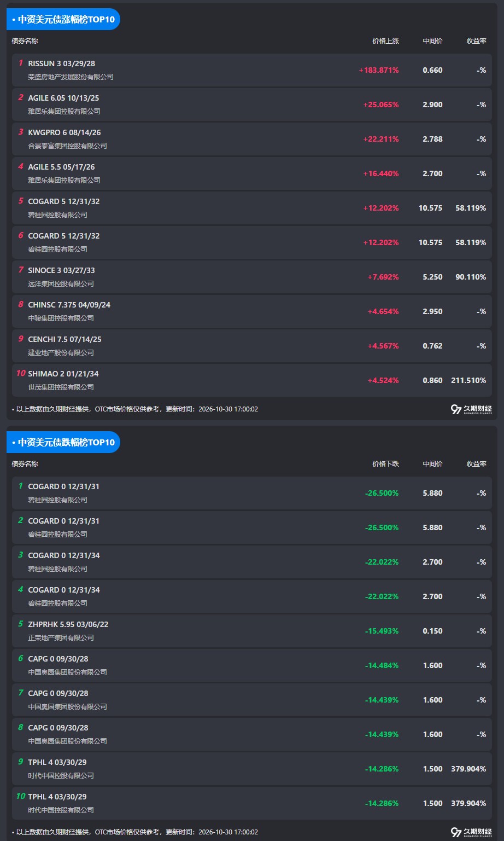
Task: Click 中间价 header in the 涨幅榜 table
Action: coord(432,41)
